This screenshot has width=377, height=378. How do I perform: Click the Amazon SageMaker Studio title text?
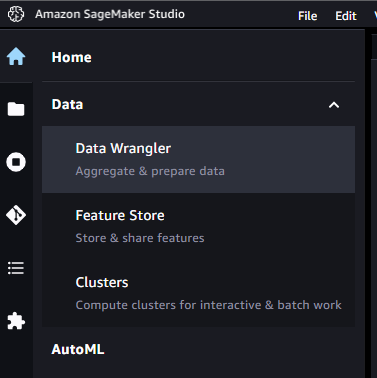[x=110, y=14]
